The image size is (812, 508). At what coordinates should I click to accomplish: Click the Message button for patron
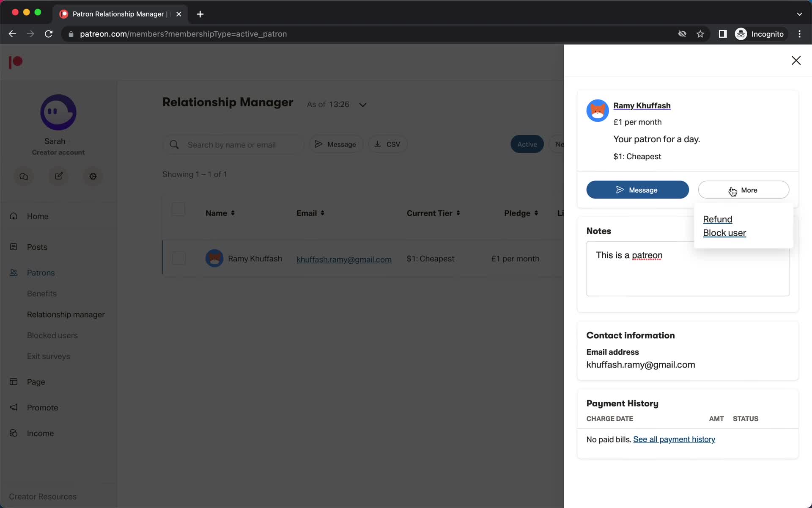[x=637, y=190]
